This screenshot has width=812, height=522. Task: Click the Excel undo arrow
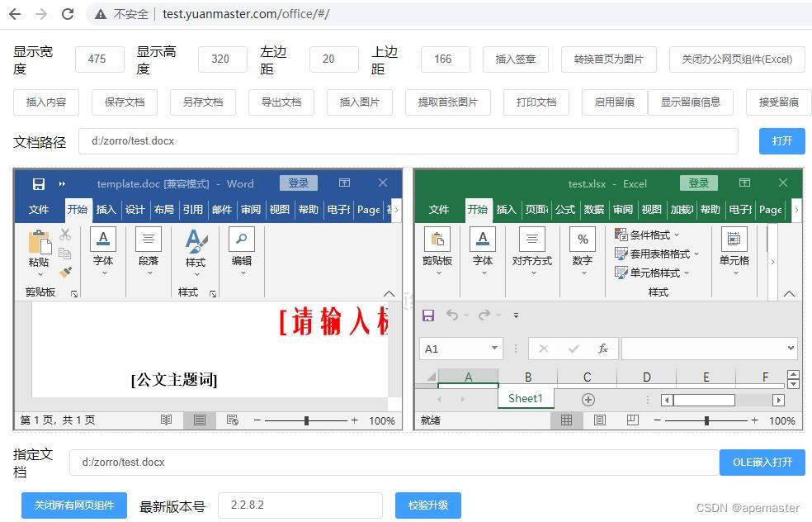point(452,315)
